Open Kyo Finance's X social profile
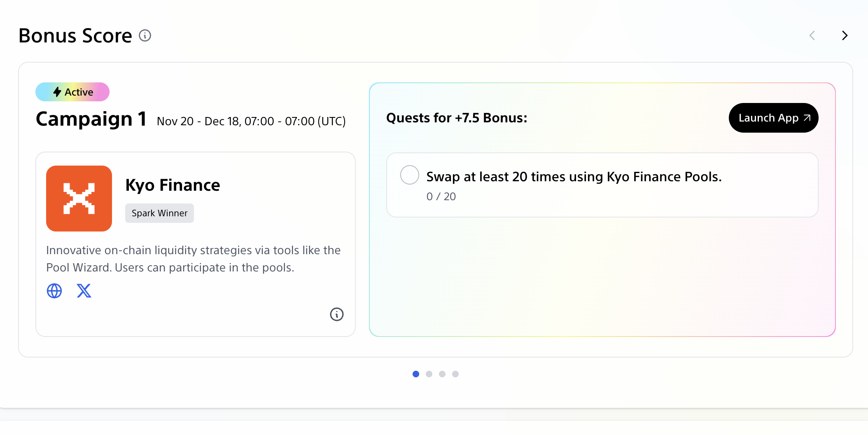This screenshot has height=435, width=868. click(x=84, y=291)
